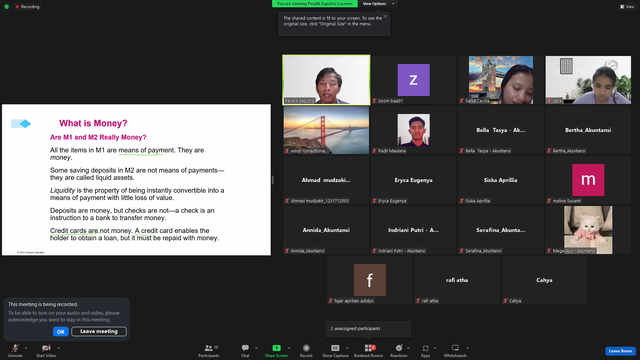
Task: Click the screen viewing banner at the top
Action: tap(315, 4)
